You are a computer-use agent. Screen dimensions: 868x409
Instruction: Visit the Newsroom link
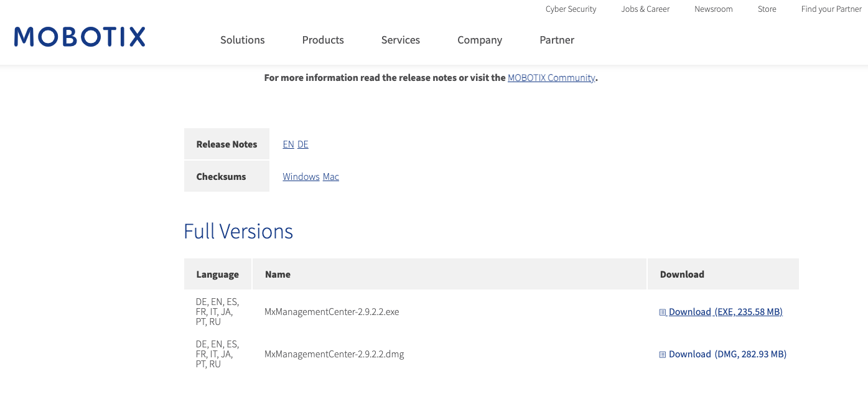714,9
